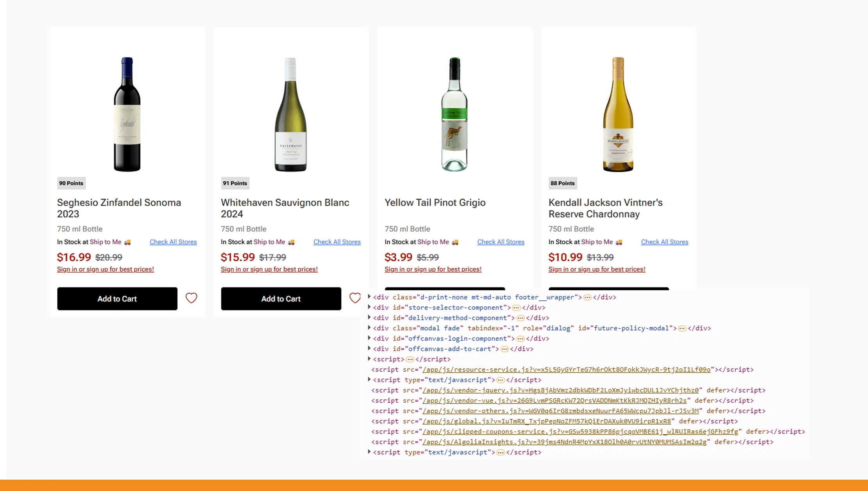Click the truck icon for Kendall Jackson Chardonnay
The width and height of the screenshot is (868, 491).
pyautogui.click(x=619, y=242)
